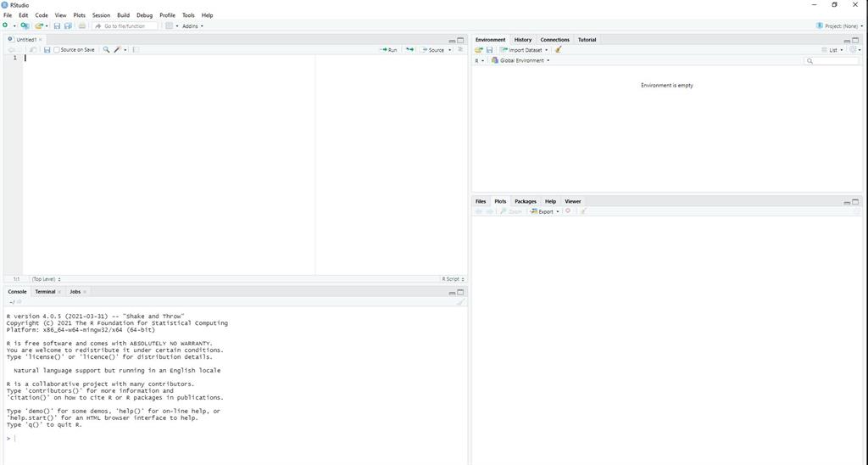Screen dimensions: 868x465
Task: Click the clear environment broom icon
Action: (559, 50)
